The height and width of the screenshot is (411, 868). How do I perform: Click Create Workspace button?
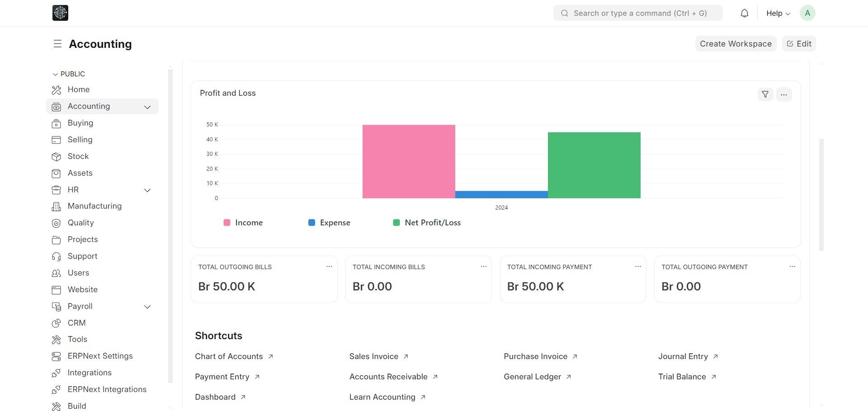pos(735,44)
